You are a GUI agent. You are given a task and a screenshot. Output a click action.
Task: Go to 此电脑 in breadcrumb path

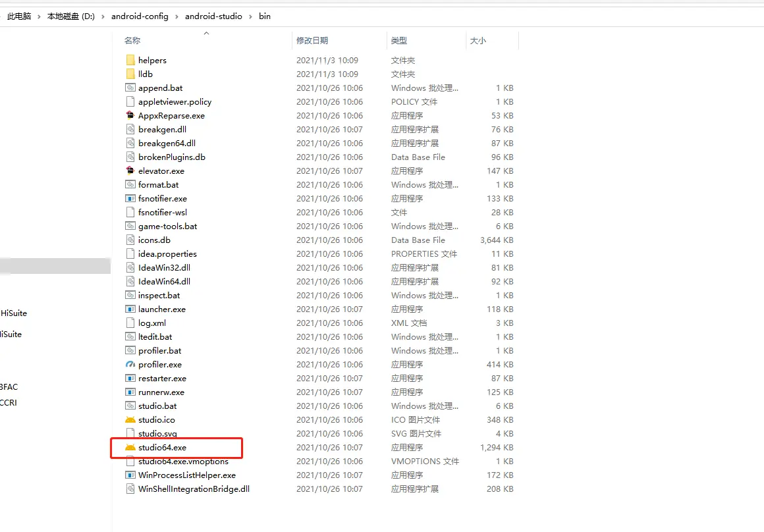19,16
